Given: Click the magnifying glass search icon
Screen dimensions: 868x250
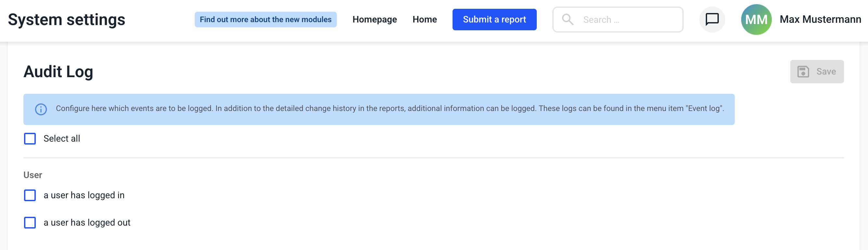Looking at the screenshot, I should [568, 20].
